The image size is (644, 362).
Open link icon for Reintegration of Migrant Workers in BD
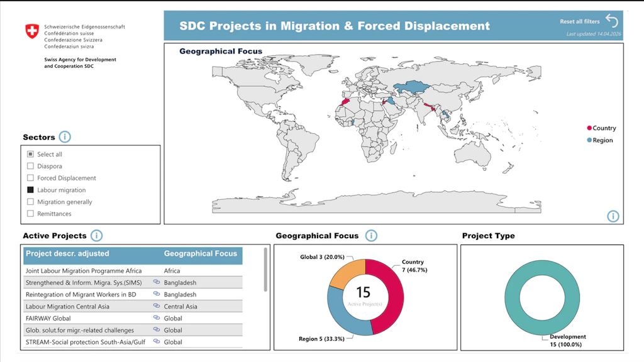(x=157, y=294)
